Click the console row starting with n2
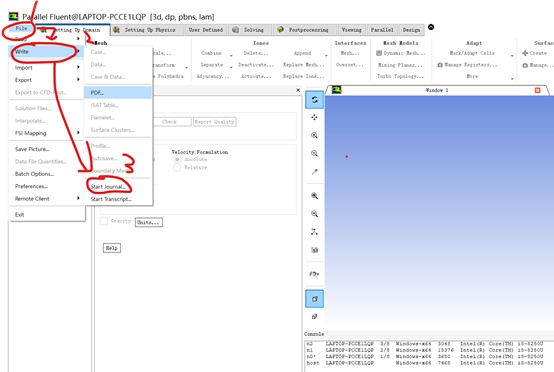This screenshot has height=372, width=554. coord(425,343)
